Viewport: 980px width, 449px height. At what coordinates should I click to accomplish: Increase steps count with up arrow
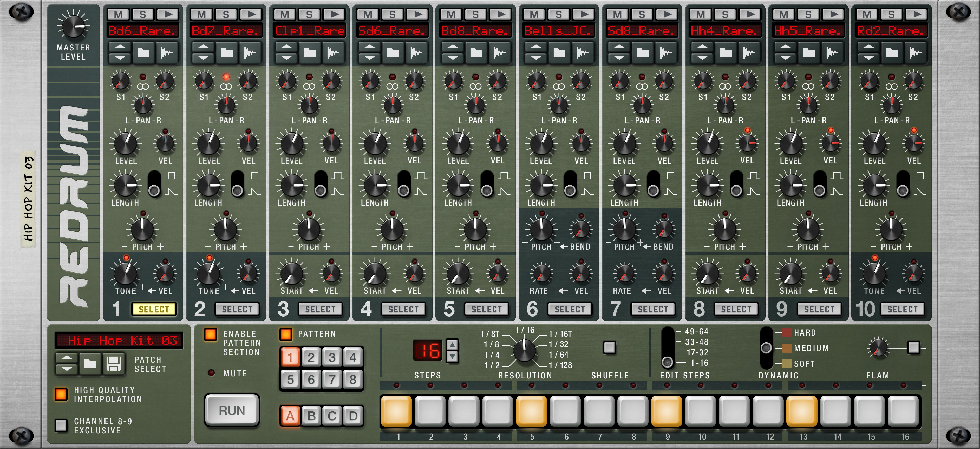tap(452, 345)
